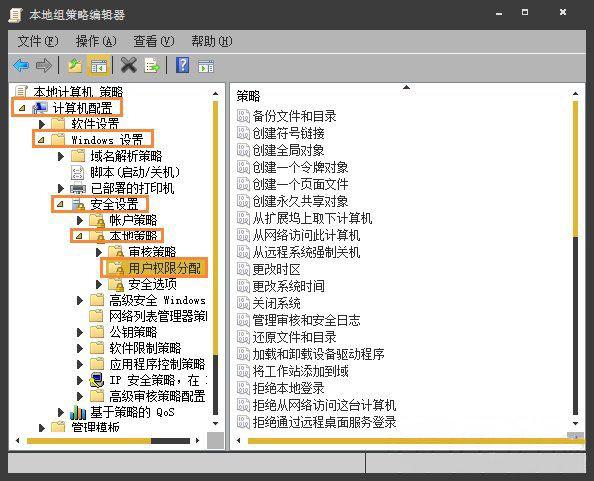
Task: Expand the 帐户策略 node
Action: click(x=80, y=220)
